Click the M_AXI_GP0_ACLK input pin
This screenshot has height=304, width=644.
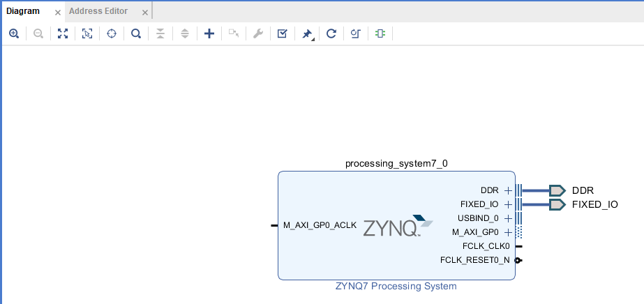click(274, 225)
